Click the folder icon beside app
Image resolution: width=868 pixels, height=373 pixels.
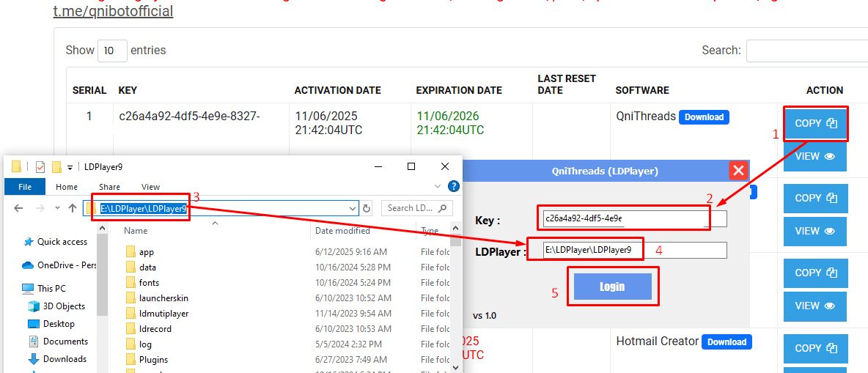click(x=130, y=252)
